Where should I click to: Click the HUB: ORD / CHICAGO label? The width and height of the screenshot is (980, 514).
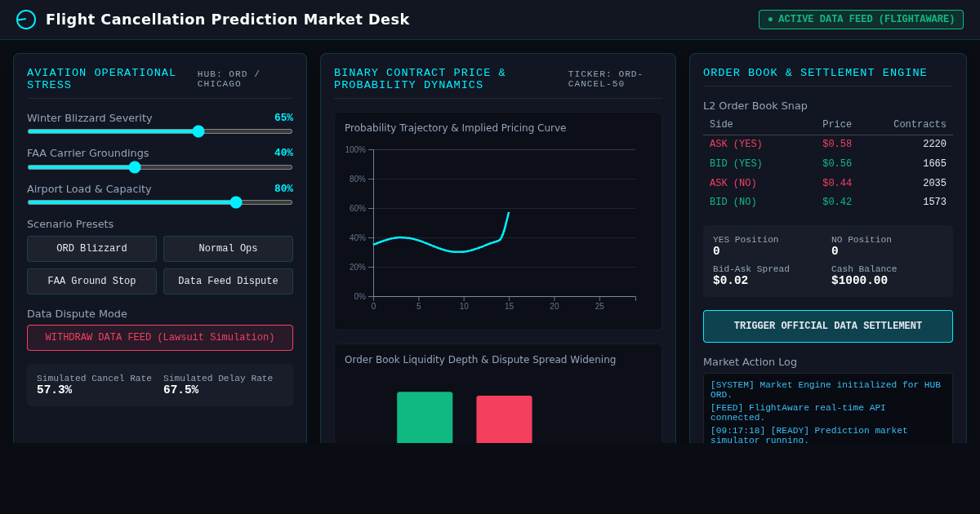229,79
